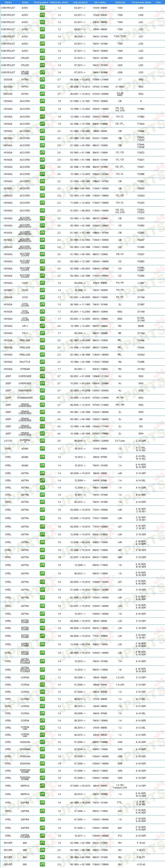Select the LOTUS brand cell
The width and height of the screenshot is (165, 868).
8,441
